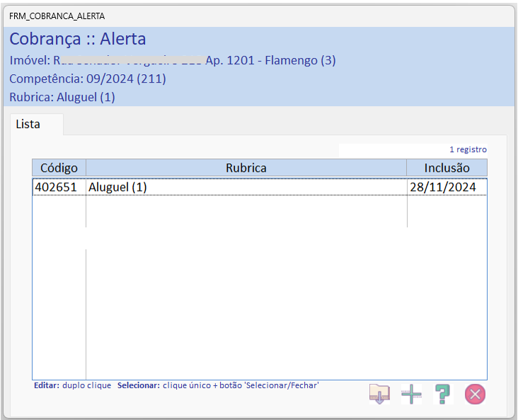This screenshot has height=420, width=518.
Task: Click the Imóvel address header line
Action: 173,60
